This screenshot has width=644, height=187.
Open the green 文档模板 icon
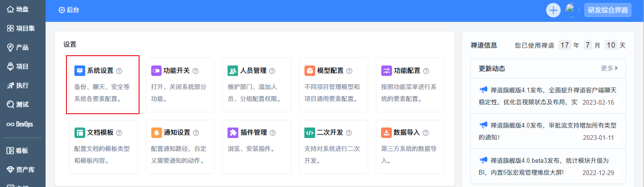[x=80, y=133]
